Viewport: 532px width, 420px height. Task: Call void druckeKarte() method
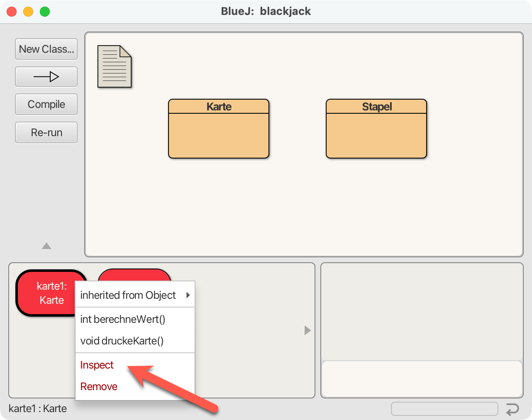point(122,341)
